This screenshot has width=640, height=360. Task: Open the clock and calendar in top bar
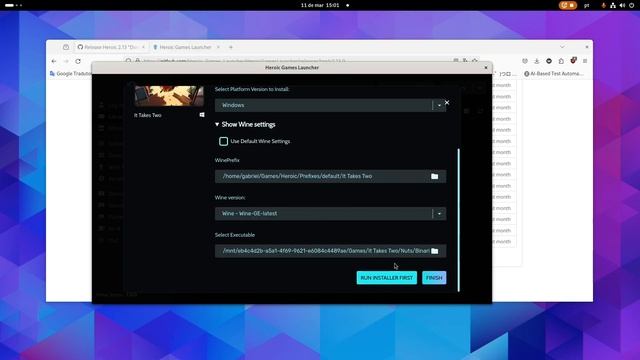click(x=320, y=5)
